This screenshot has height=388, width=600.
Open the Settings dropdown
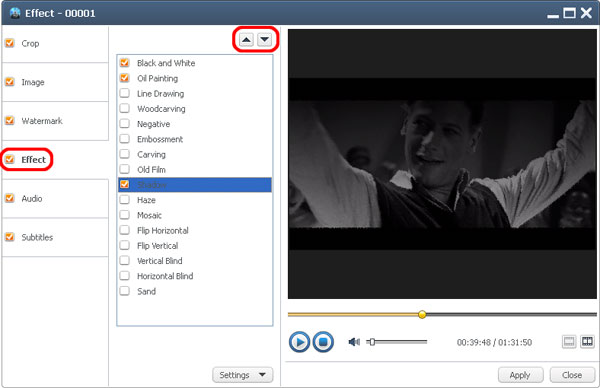[x=243, y=375]
